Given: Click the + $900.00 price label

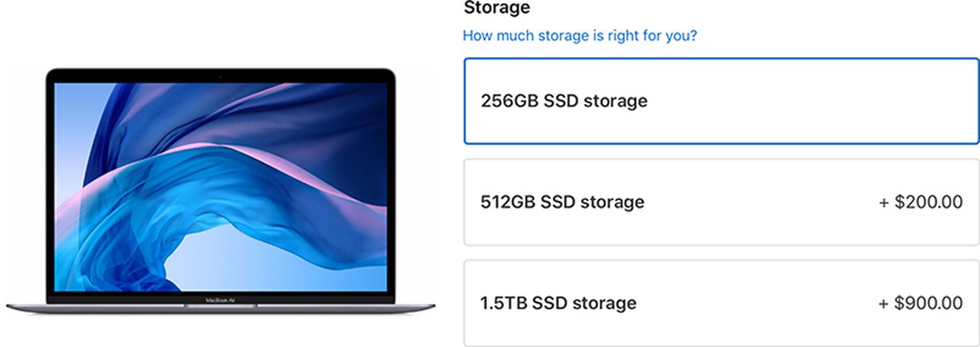Looking at the screenshot, I should click(921, 303).
